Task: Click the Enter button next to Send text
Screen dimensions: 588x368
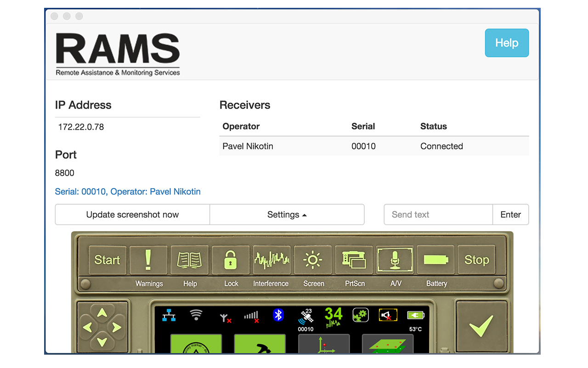Action: (511, 215)
